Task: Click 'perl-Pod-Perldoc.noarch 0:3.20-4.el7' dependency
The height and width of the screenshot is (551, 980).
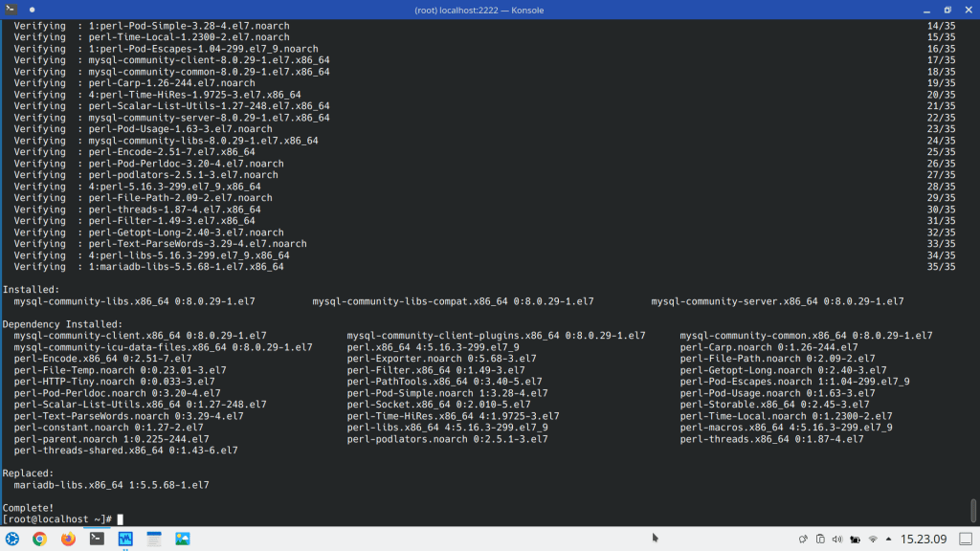Action: click(x=117, y=393)
